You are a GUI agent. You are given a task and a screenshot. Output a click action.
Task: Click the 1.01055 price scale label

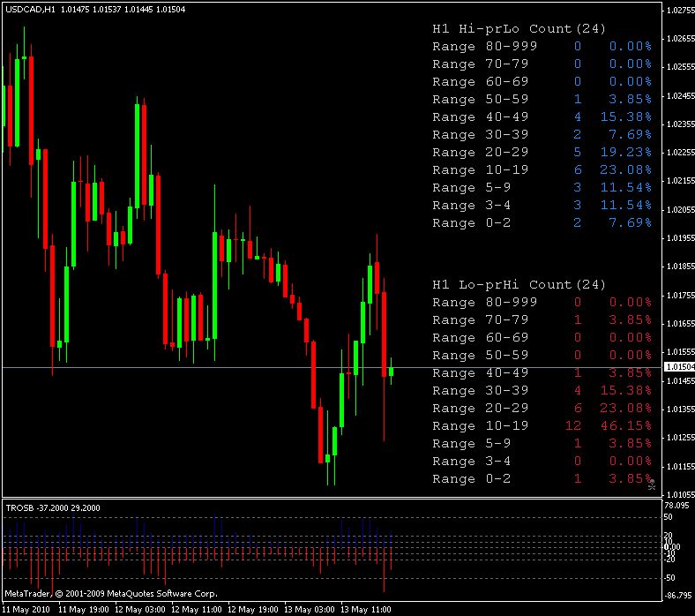coord(681,495)
